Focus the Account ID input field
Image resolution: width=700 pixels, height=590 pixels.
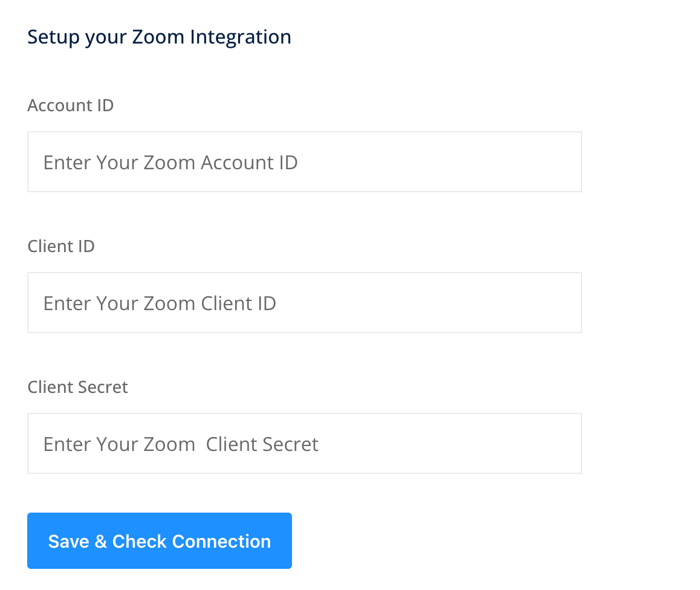pos(304,162)
